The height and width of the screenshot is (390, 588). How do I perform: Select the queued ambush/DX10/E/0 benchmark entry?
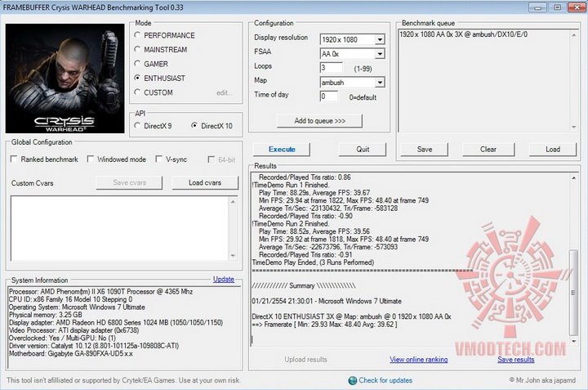(463, 34)
